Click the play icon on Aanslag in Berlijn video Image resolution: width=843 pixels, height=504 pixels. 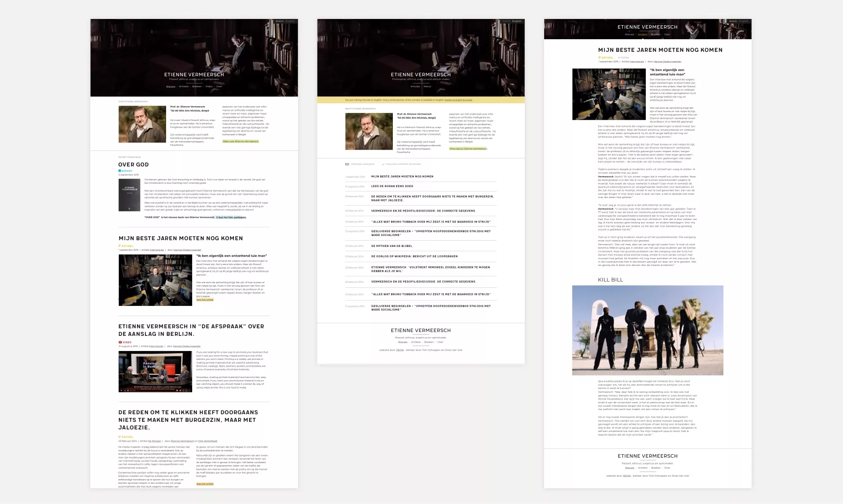tap(121, 390)
